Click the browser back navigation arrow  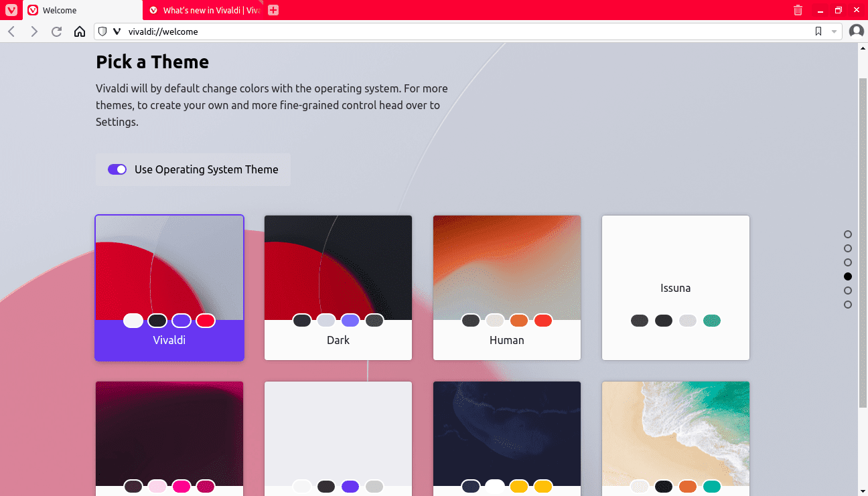(x=11, y=31)
